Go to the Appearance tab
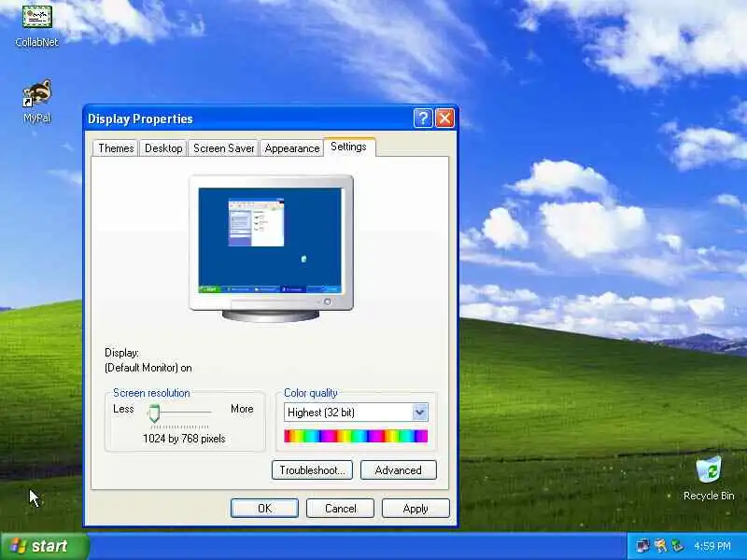Viewport: 747px width, 560px height. (292, 148)
